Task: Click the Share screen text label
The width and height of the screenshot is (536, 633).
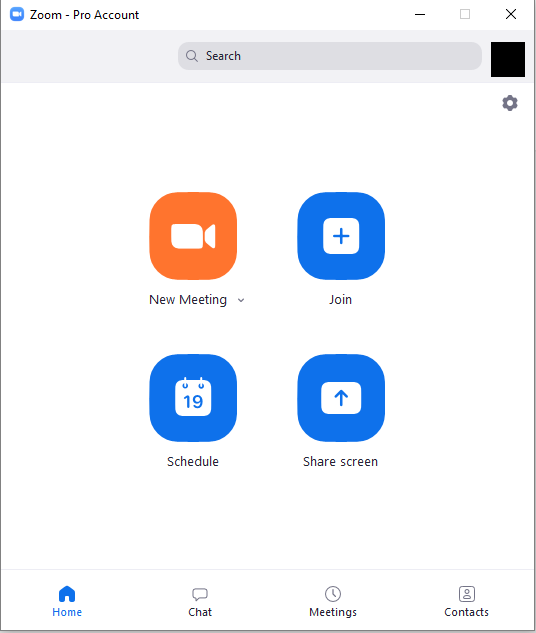Action: click(x=340, y=461)
